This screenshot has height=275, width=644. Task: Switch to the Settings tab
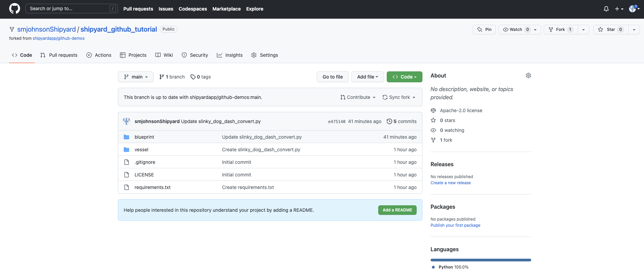(265, 55)
